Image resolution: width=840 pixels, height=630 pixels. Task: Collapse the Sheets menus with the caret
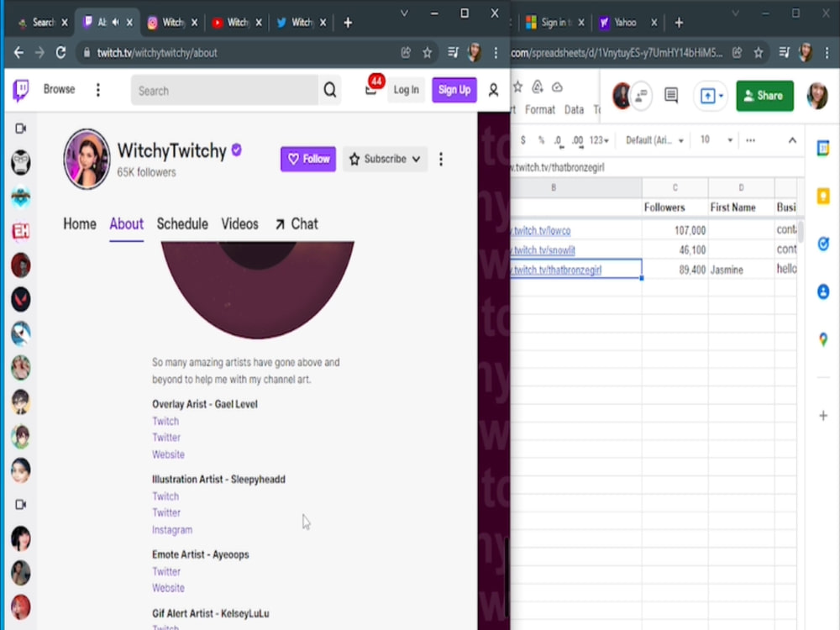pyautogui.click(x=792, y=140)
